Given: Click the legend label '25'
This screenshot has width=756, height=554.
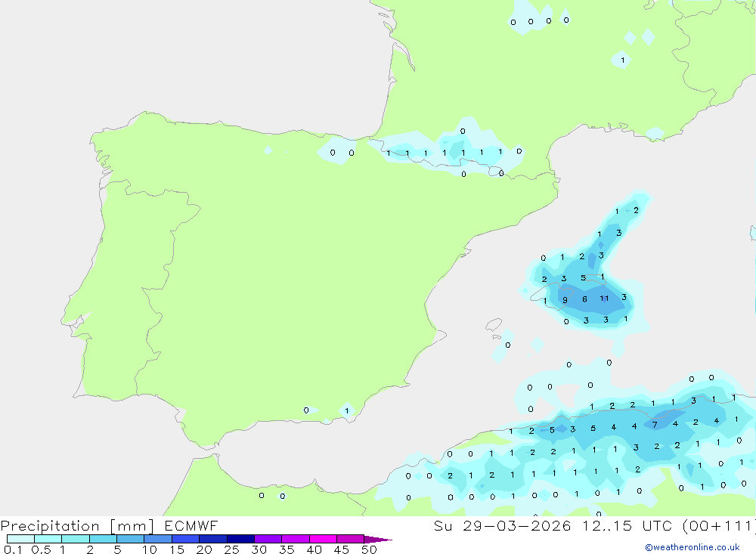Looking at the screenshot, I should tap(231, 549).
